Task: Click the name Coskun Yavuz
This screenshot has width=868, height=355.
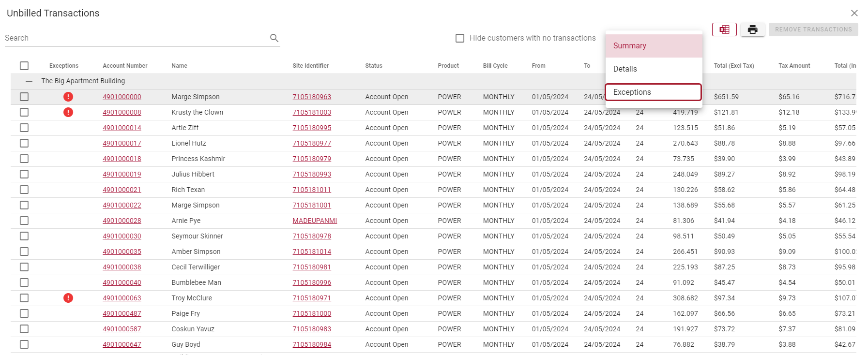Action: coord(193,329)
